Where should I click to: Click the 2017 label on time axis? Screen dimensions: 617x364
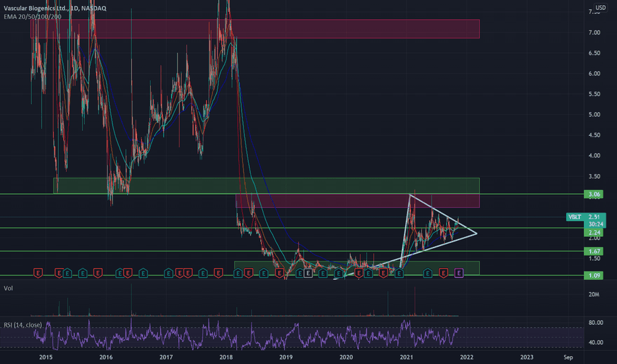point(166,357)
